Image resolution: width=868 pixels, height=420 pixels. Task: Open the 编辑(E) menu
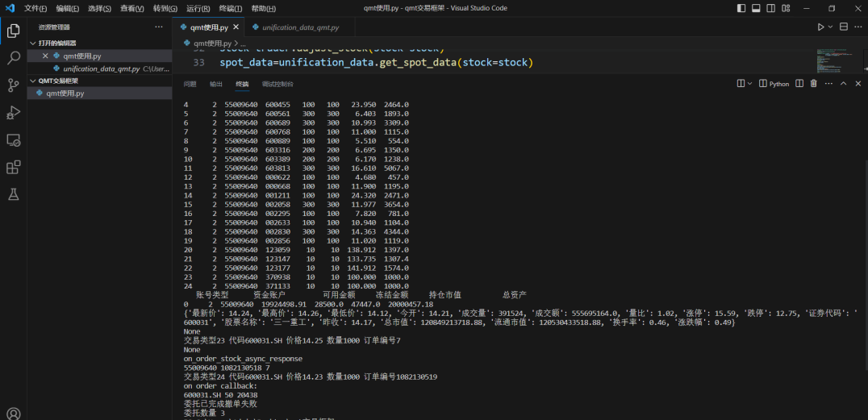[x=68, y=8]
